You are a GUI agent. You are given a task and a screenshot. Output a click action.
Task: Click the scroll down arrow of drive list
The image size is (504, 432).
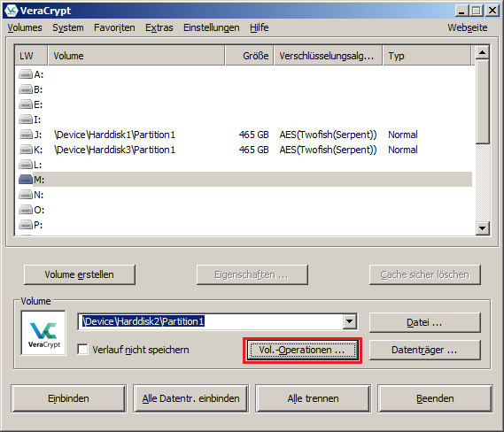(483, 228)
